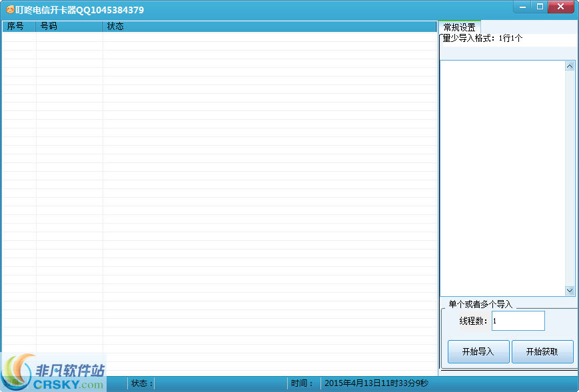Maximize the 叮咚电信开卡器 window
This screenshot has height=392, width=579.
540,7
